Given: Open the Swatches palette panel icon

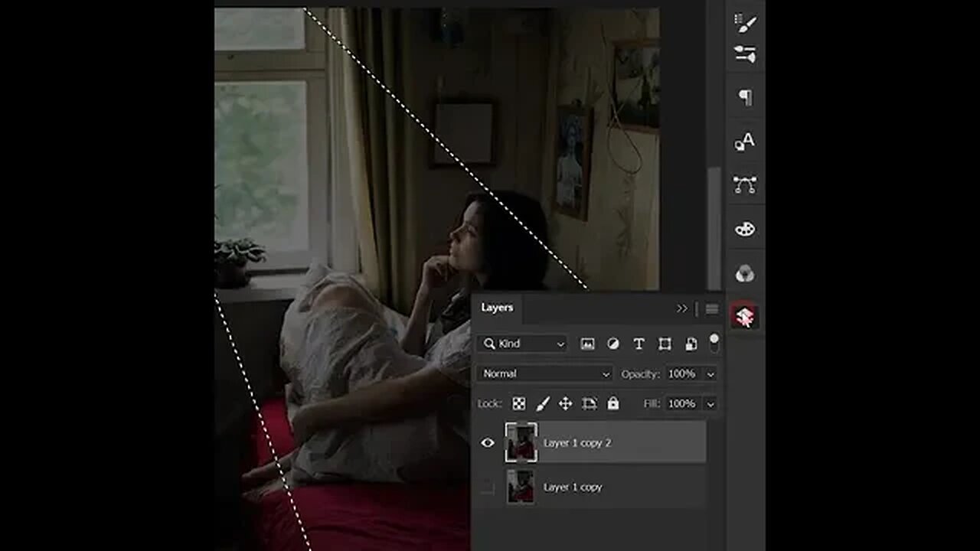Looking at the screenshot, I should point(745,229).
